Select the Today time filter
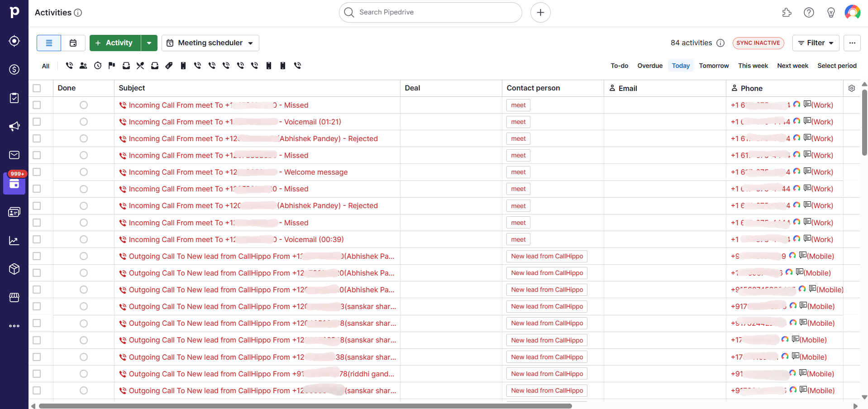The image size is (868, 409). pos(681,66)
